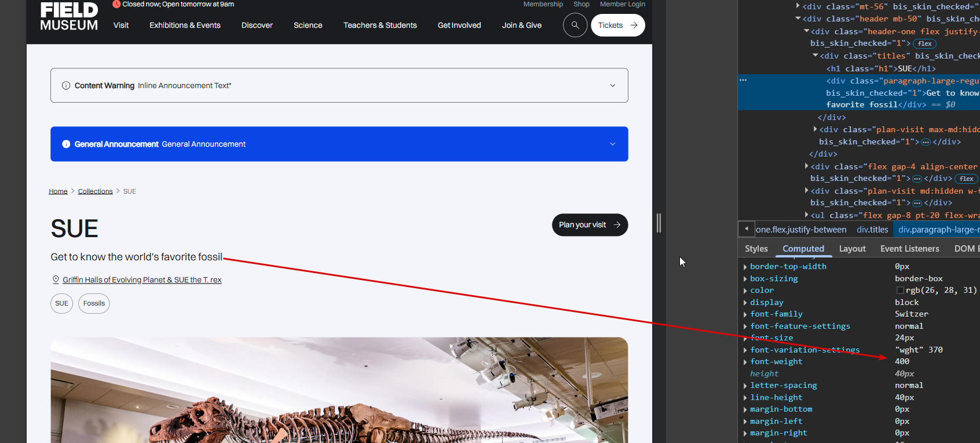Expand the General Announcement chevron
Image resolution: width=980 pixels, height=443 pixels.
pos(613,144)
